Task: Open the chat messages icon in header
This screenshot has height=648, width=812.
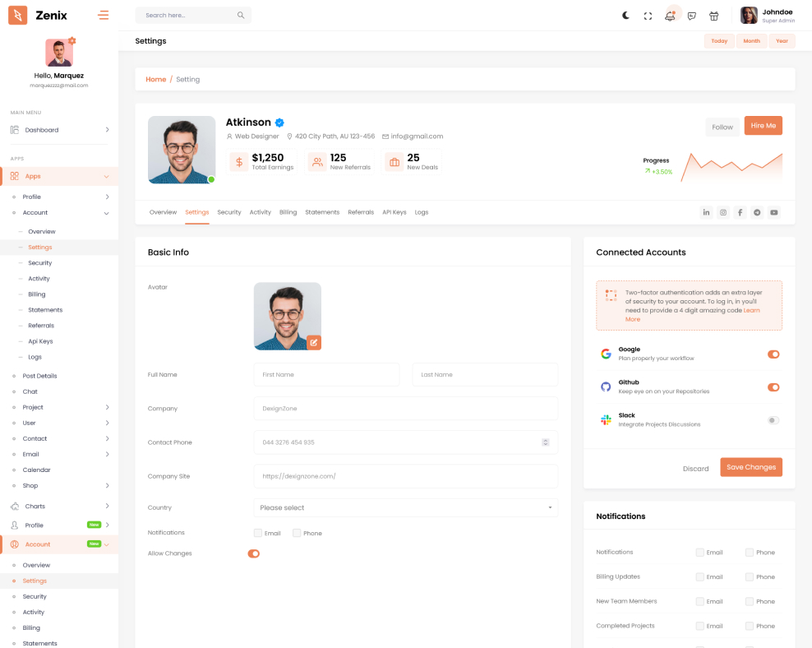Action: click(692, 16)
